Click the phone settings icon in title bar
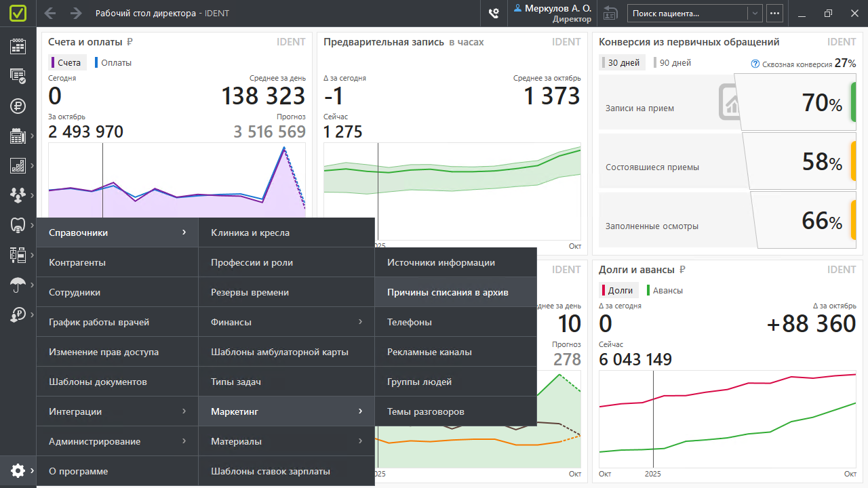The image size is (868, 488). point(494,13)
